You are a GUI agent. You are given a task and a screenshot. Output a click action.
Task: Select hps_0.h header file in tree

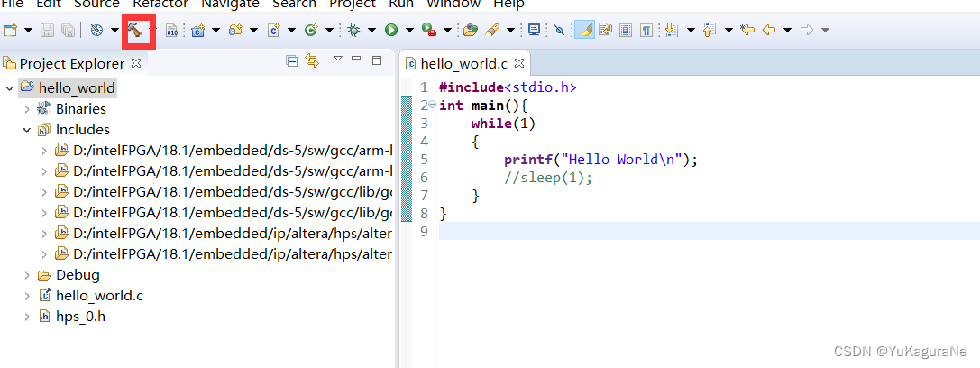pyautogui.click(x=80, y=316)
